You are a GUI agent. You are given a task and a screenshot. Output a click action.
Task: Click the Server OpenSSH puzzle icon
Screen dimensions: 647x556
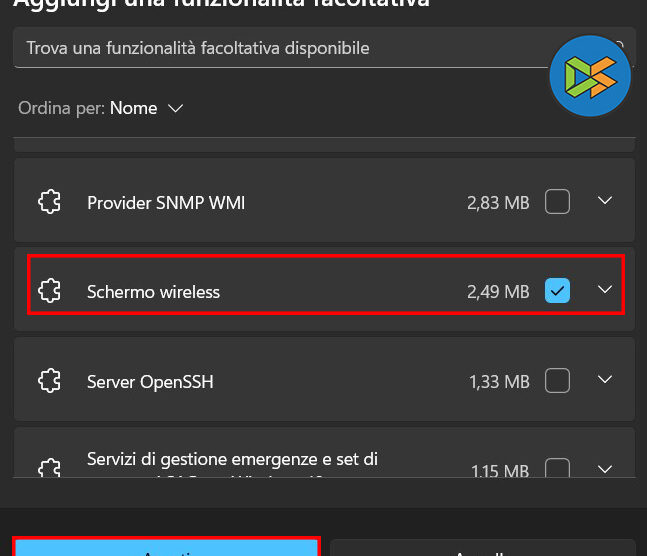pos(49,381)
